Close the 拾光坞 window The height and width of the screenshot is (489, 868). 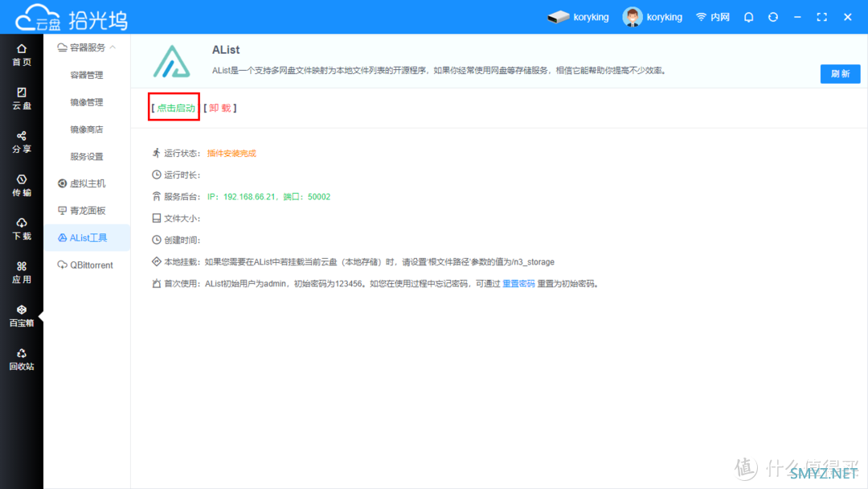coord(848,17)
